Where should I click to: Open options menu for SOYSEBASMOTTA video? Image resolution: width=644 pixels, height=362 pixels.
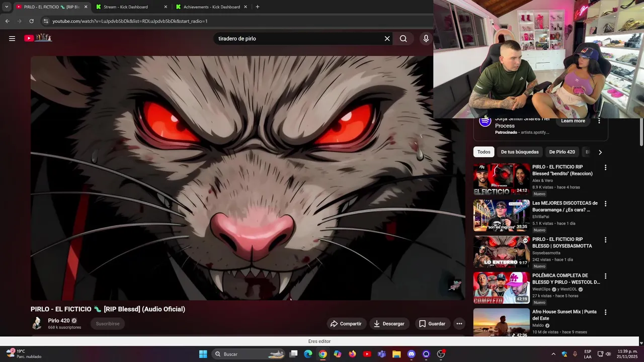pyautogui.click(x=605, y=240)
